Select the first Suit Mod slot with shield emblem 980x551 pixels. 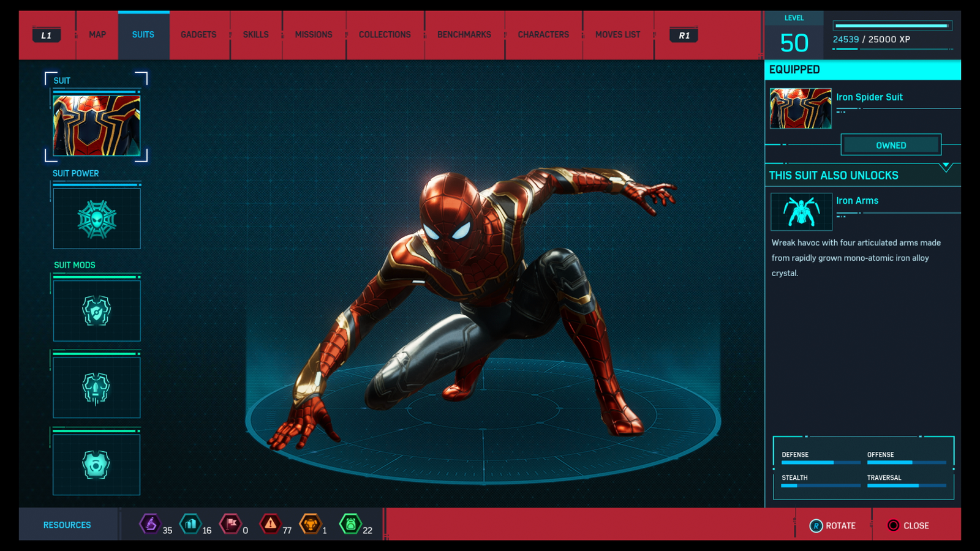97,311
